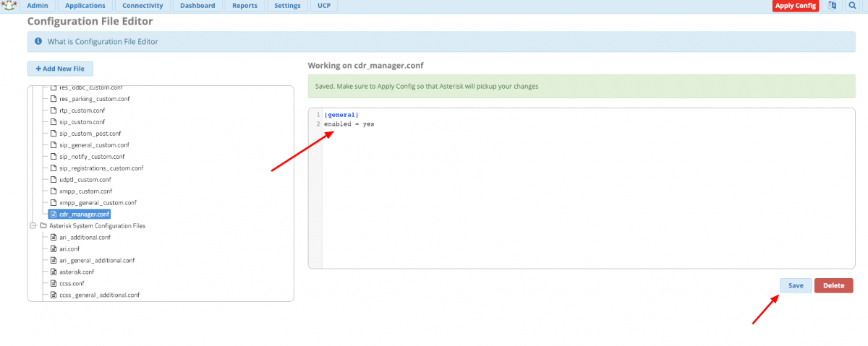Expand the What is Configuration File Editor panel

point(103,42)
